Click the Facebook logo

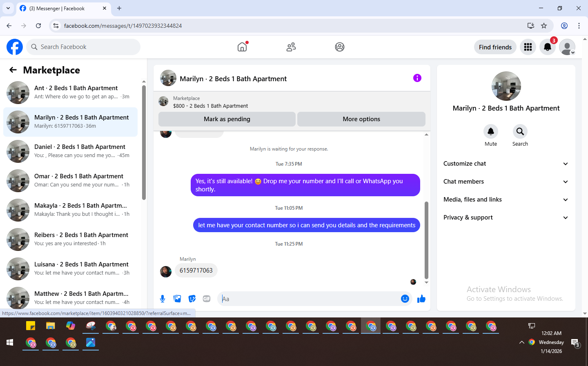click(x=15, y=47)
